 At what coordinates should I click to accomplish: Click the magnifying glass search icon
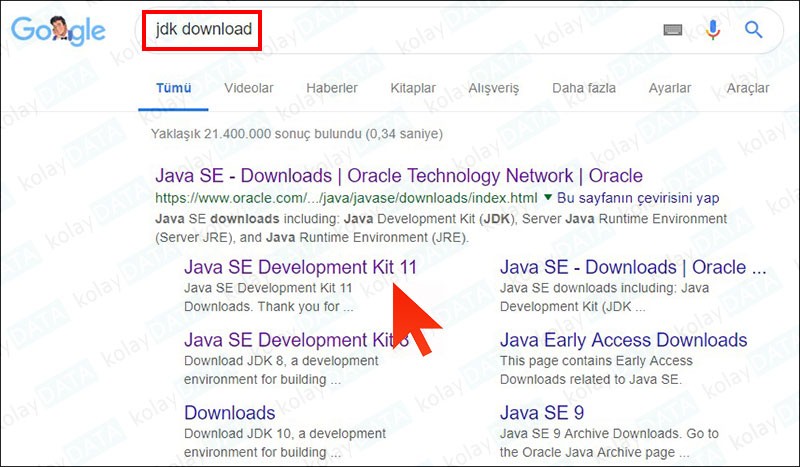754,30
